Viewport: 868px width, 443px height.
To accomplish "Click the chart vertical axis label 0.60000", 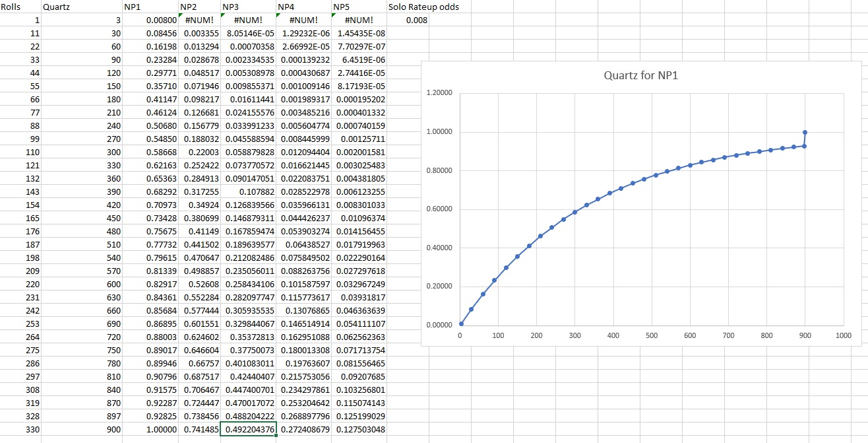I will coord(439,209).
